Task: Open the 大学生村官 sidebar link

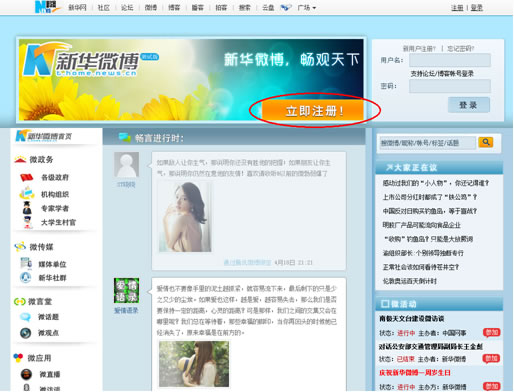Action: click(x=58, y=222)
